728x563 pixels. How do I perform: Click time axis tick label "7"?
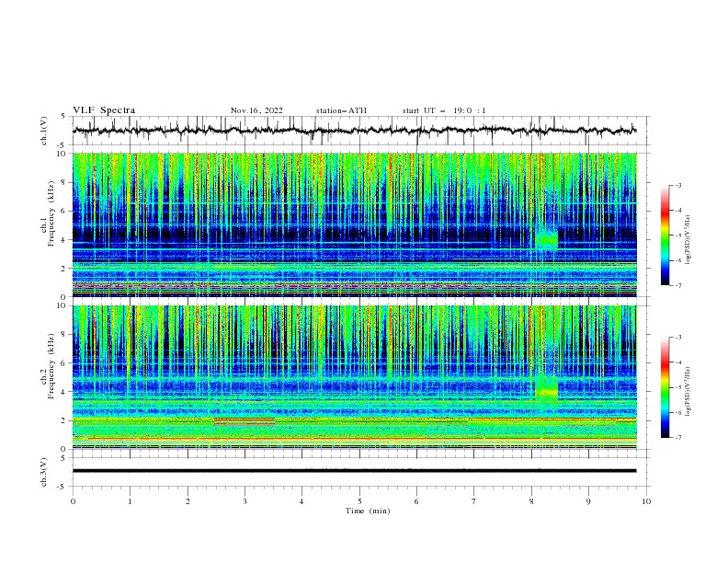pos(474,501)
